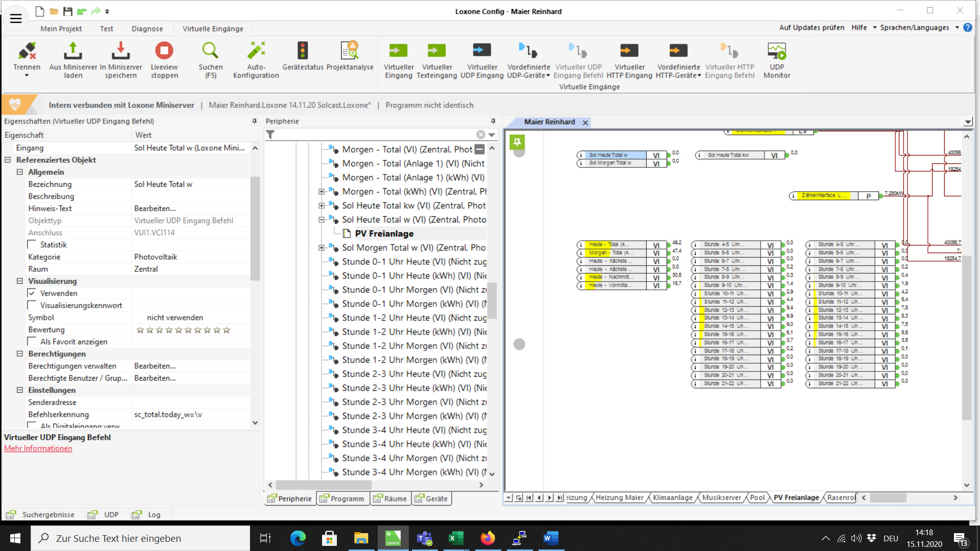Open Firefox from the Windows taskbar

(487, 538)
